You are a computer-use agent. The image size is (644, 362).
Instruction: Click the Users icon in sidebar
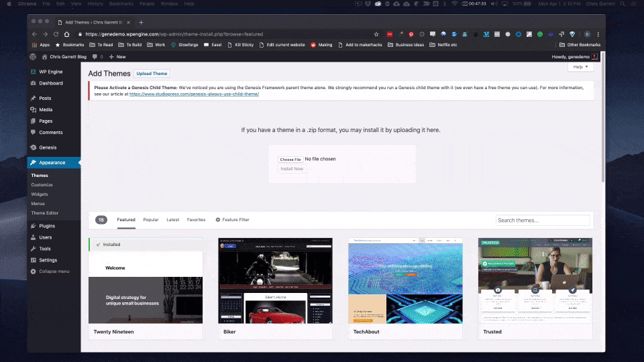33,237
